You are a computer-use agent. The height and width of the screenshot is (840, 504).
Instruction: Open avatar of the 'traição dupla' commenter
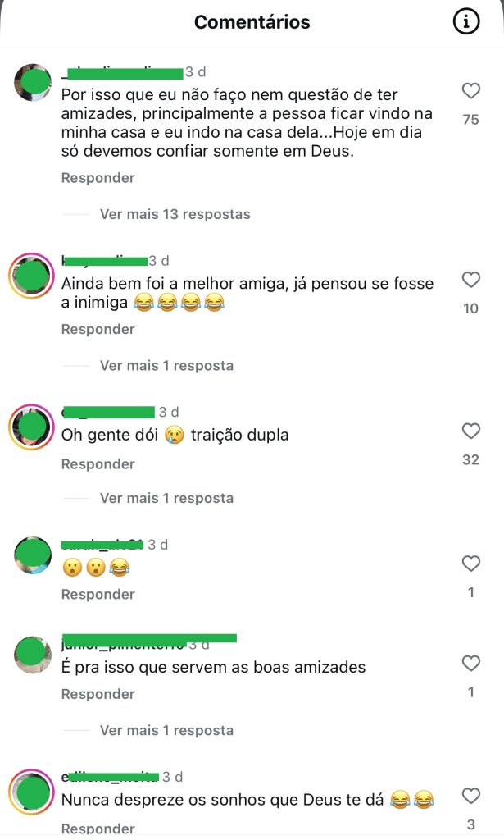32,427
